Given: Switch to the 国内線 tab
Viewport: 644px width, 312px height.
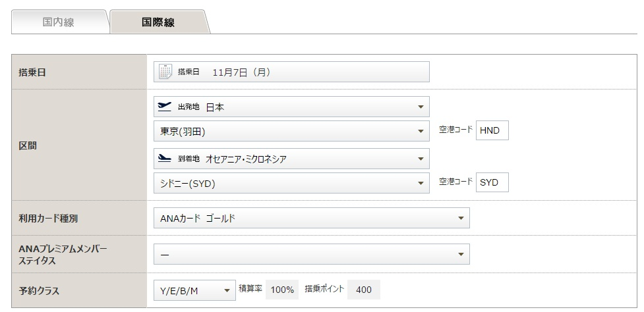Looking at the screenshot, I should coord(58,22).
